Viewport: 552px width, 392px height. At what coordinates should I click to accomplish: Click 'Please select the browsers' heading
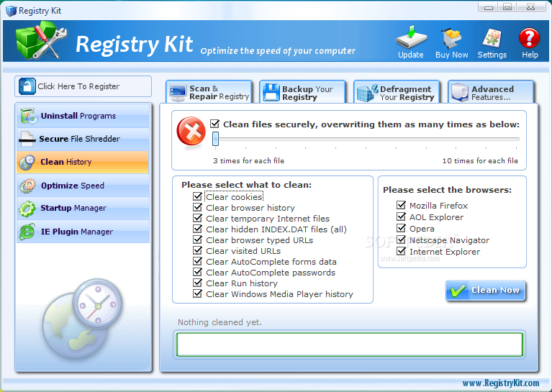click(447, 190)
